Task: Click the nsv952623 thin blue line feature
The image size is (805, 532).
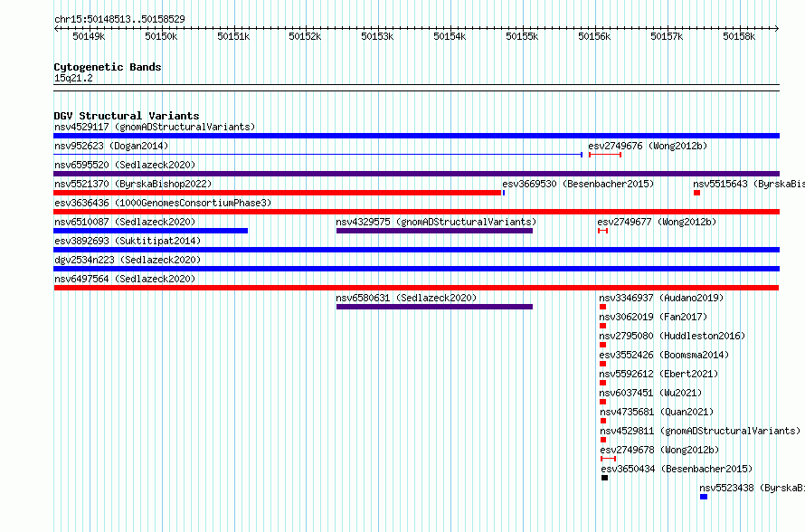Action: [x=317, y=155]
